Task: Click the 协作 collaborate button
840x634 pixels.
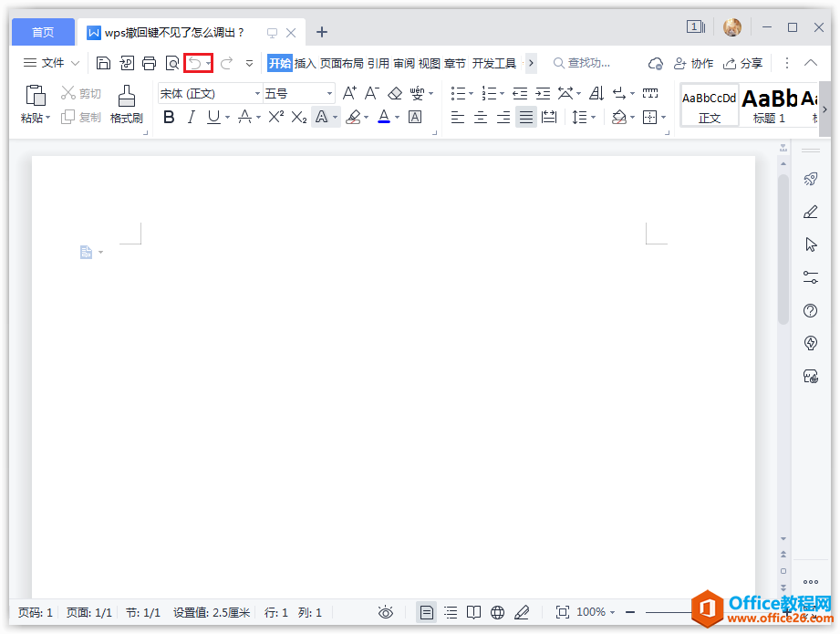Action: 694,63
